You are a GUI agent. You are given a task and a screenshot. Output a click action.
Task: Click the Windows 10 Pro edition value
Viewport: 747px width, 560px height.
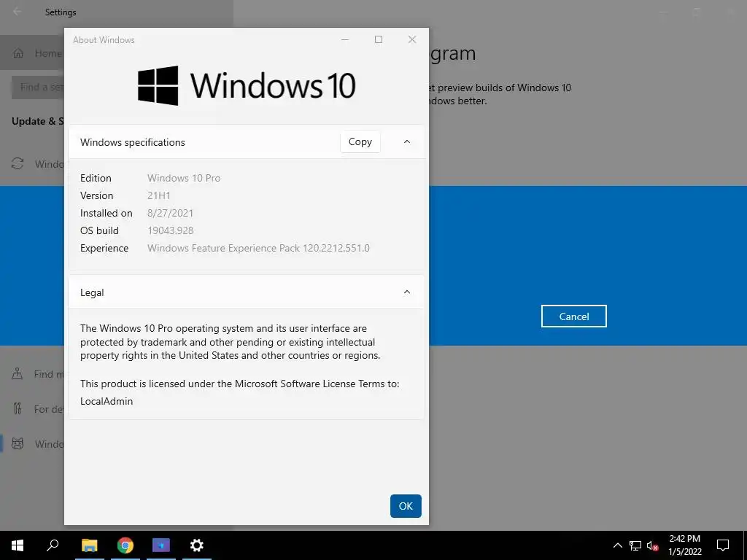point(184,178)
